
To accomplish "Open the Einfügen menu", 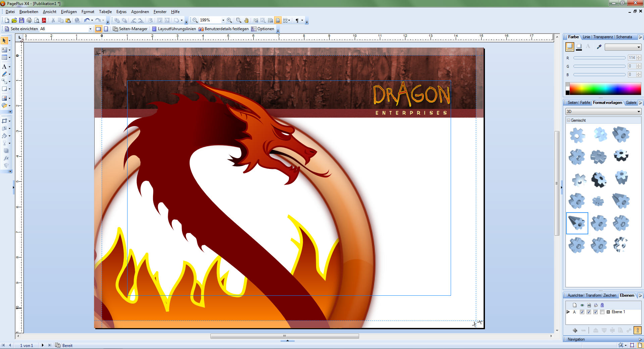I will pos(69,12).
